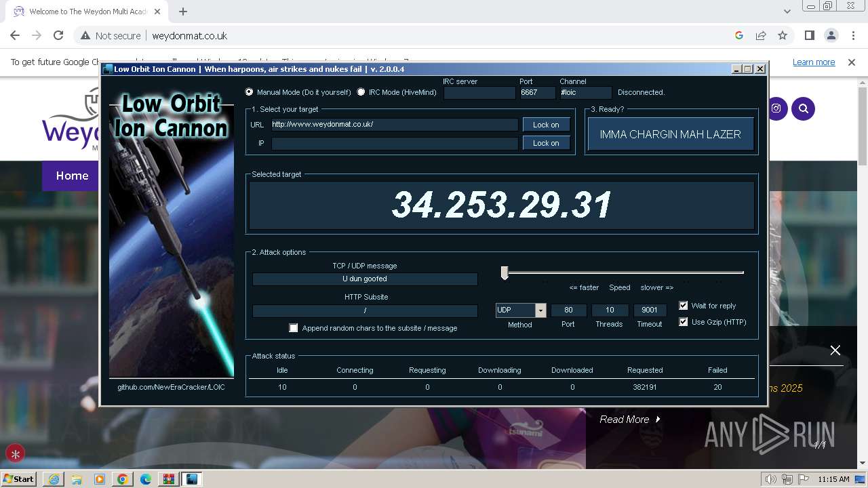This screenshot has width=868, height=488.
Task: Open the Chrome side panel icon
Action: tap(810, 35)
